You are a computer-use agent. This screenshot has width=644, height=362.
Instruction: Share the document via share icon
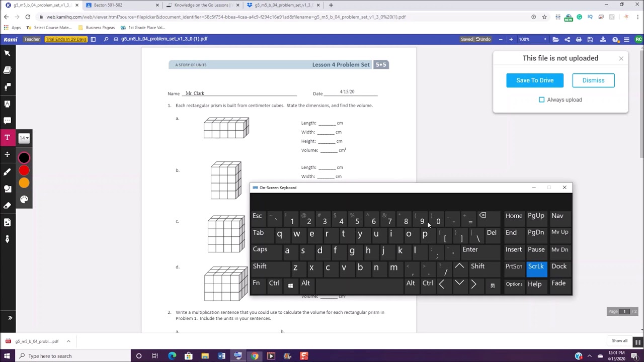[567, 39]
